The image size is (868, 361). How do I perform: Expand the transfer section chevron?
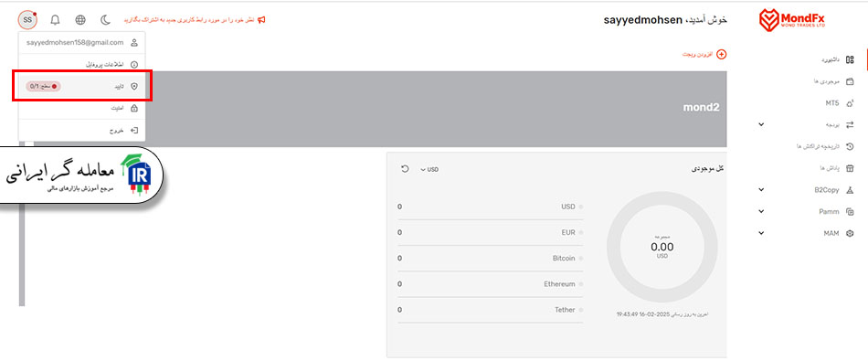pos(761,125)
